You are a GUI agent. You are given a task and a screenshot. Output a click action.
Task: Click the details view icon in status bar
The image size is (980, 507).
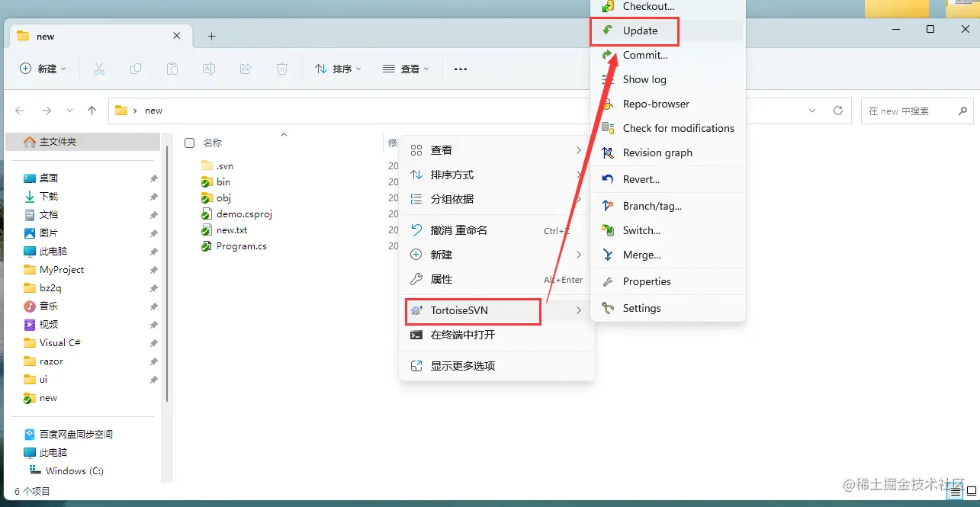[956, 493]
